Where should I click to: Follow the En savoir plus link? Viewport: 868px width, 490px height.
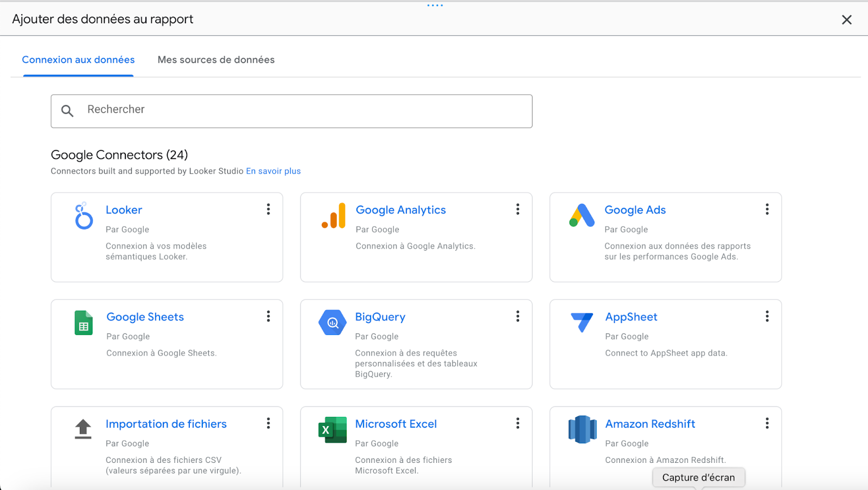(x=273, y=171)
